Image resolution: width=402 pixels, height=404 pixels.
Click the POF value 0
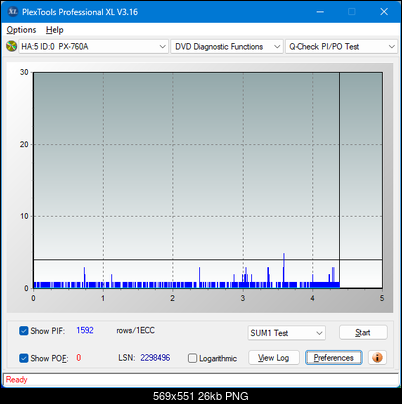point(79,358)
